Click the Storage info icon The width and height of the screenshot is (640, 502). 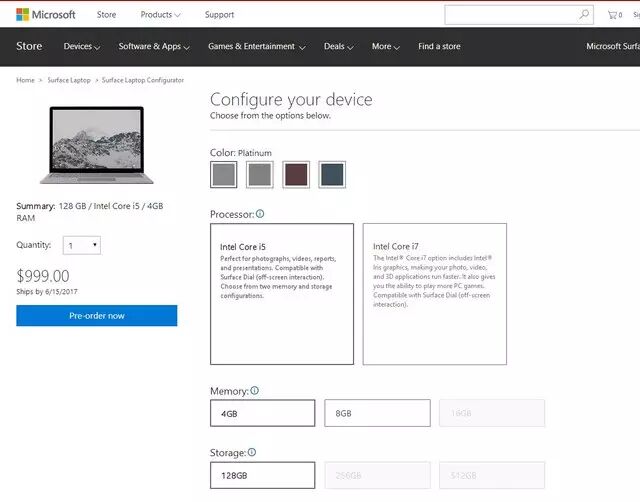pos(252,452)
